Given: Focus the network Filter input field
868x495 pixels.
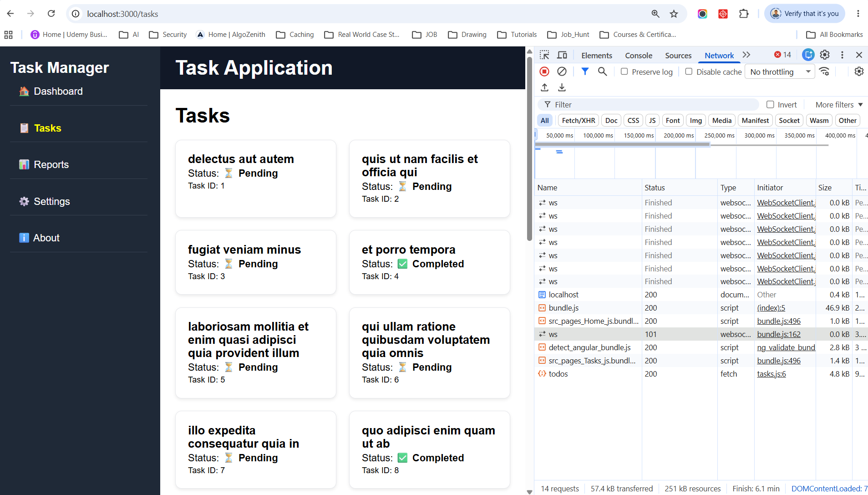Looking at the screenshot, I should pyautogui.click(x=649, y=105).
